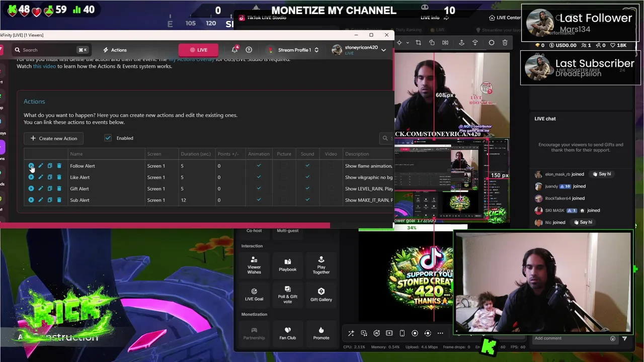Send comment with paper plane icon
The width and height of the screenshot is (644, 362).
(624, 338)
